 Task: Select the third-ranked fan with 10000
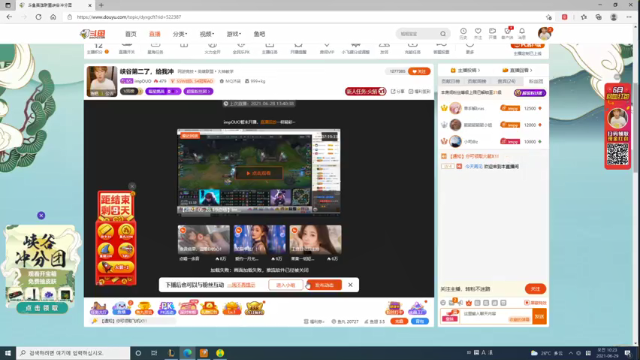[493, 142]
